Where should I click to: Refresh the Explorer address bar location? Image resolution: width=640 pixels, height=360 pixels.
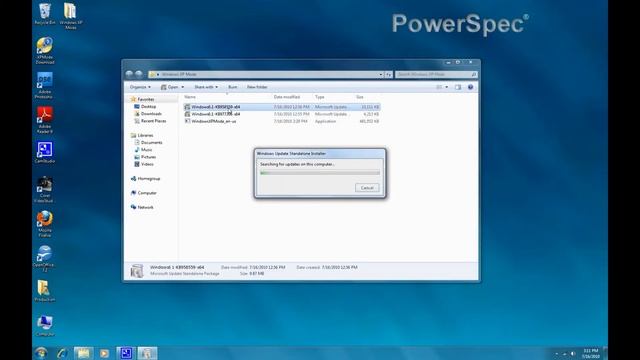[389, 75]
